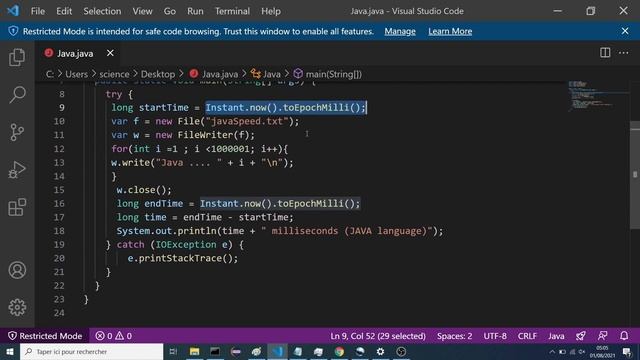
Task: Click the code minimap preview
Action: pos(597,96)
